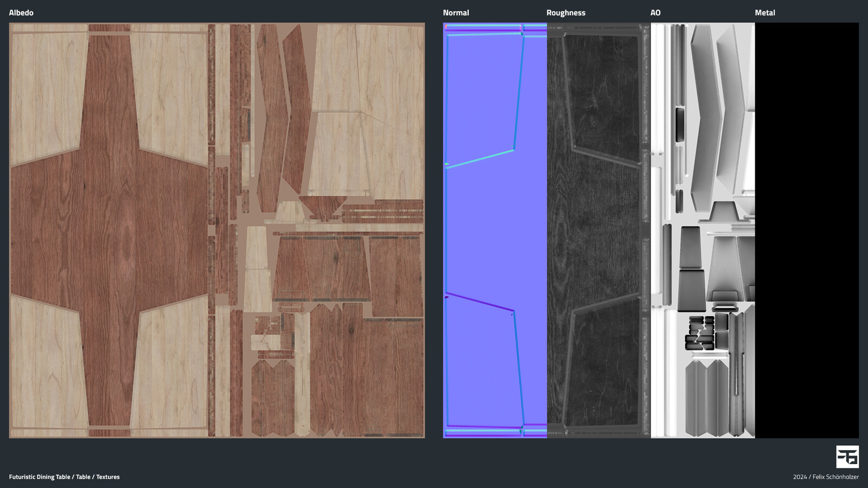Select the blue Normal map texture
Viewport: 868px width, 488px height.
point(495,230)
